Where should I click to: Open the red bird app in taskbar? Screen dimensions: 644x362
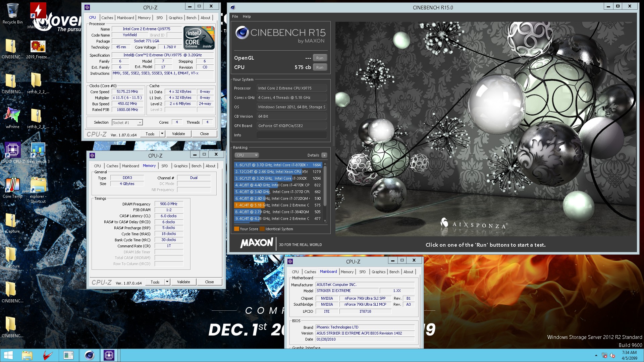pos(48,355)
